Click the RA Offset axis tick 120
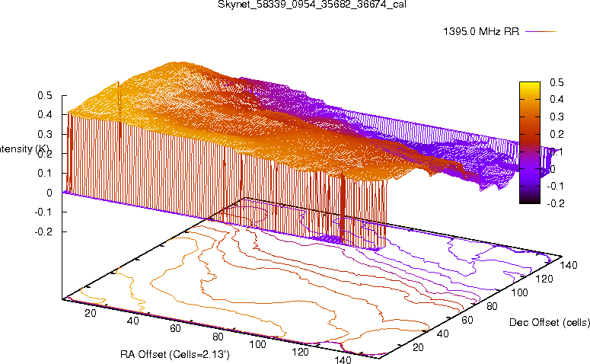This screenshot has height=364, width=590. [300, 352]
